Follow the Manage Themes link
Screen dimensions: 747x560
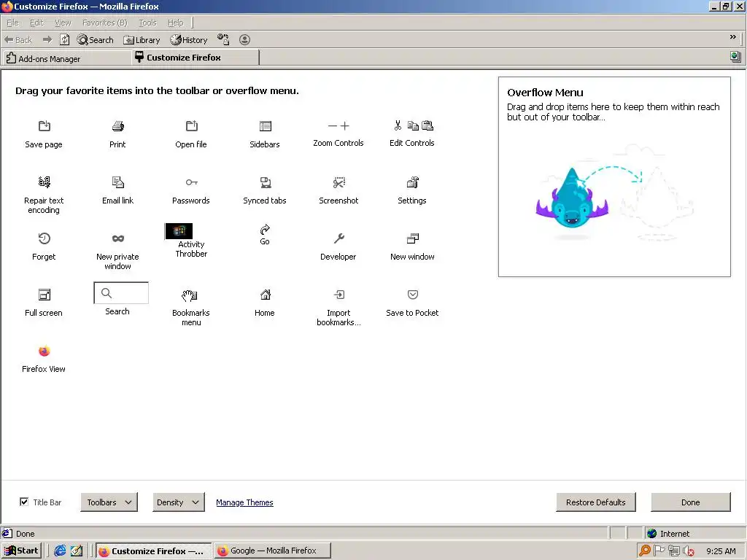pyautogui.click(x=244, y=502)
